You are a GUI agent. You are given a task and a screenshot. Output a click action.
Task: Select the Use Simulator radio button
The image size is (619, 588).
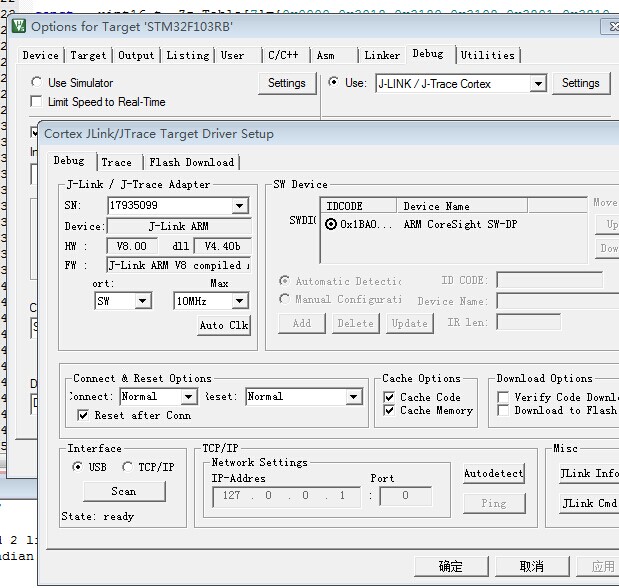pos(36,82)
